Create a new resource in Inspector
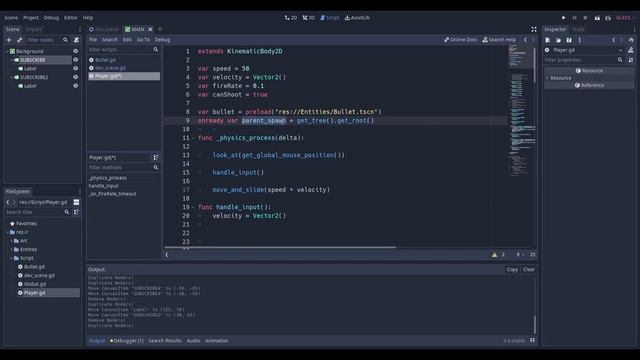 tap(548, 40)
